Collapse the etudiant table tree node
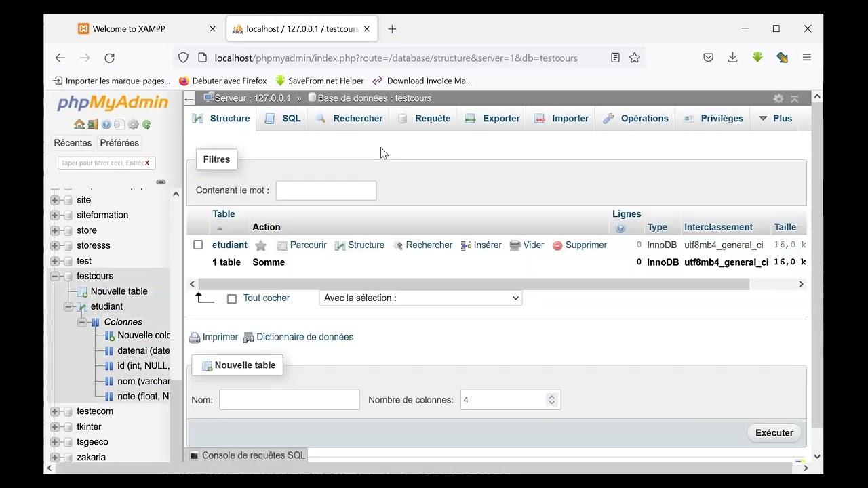Image resolution: width=868 pixels, height=488 pixels. point(68,307)
